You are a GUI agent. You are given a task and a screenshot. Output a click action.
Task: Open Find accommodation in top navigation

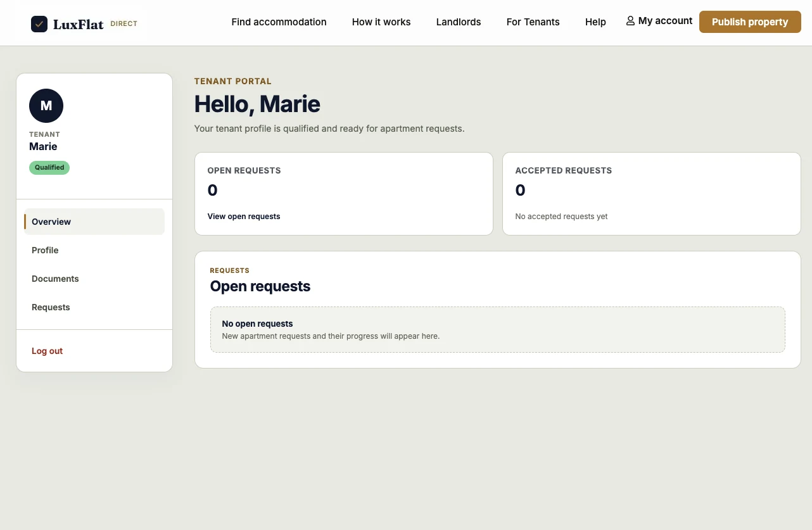[x=279, y=22]
